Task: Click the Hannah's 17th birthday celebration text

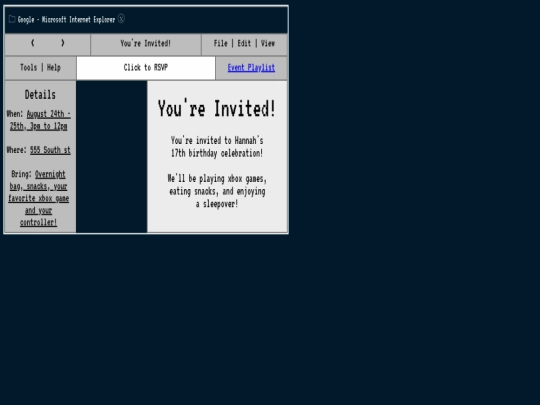Action: click(217, 147)
